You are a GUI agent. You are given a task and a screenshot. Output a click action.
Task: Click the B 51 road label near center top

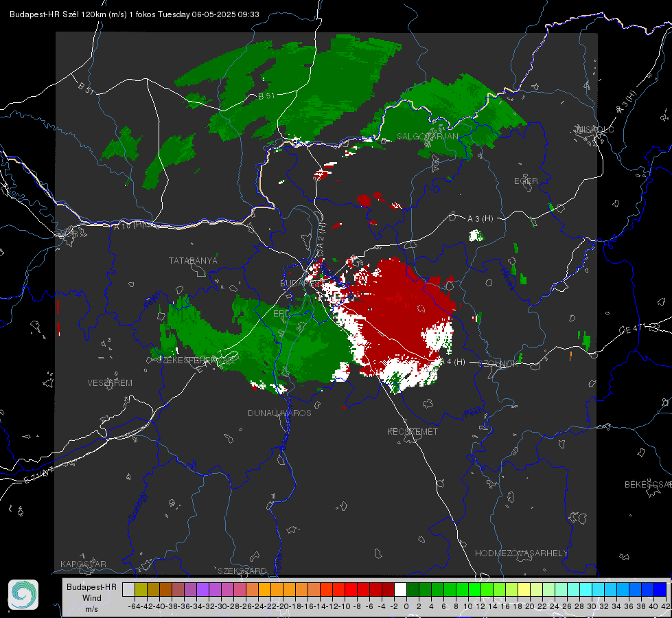point(266,96)
